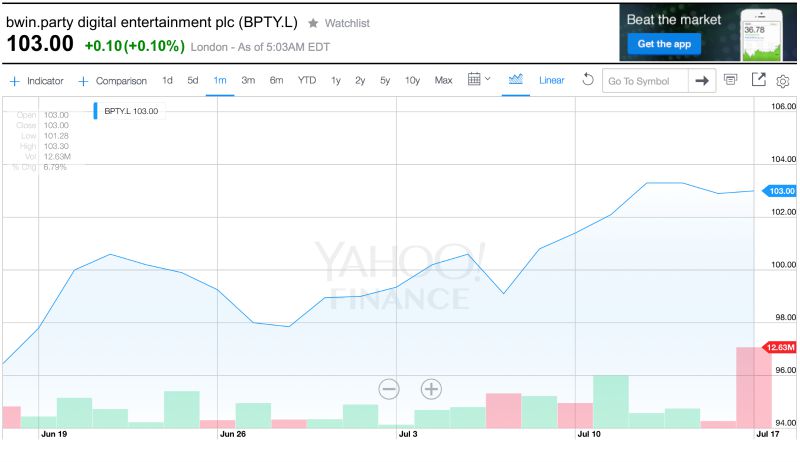This screenshot has height=462, width=800.
Task: Toggle the Linear scale option
Action: tap(552, 81)
